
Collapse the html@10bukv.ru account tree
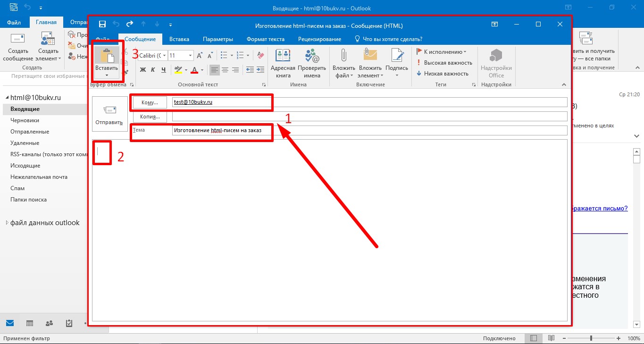point(7,98)
